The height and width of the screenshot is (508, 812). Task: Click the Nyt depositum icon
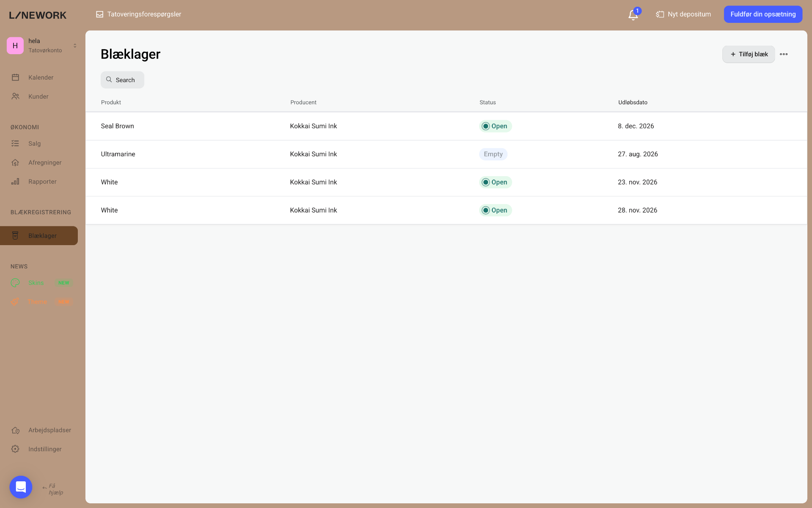(660, 14)
